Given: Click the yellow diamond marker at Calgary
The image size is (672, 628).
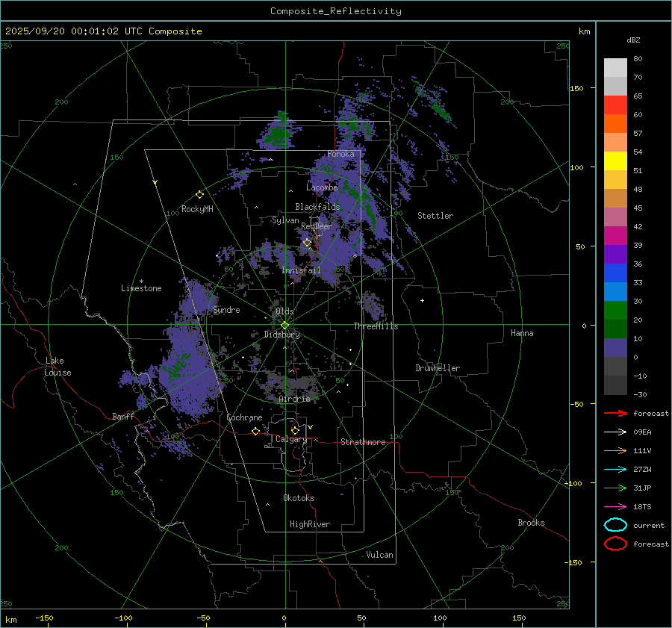Looking at the screenshot, I should (295, 430).
